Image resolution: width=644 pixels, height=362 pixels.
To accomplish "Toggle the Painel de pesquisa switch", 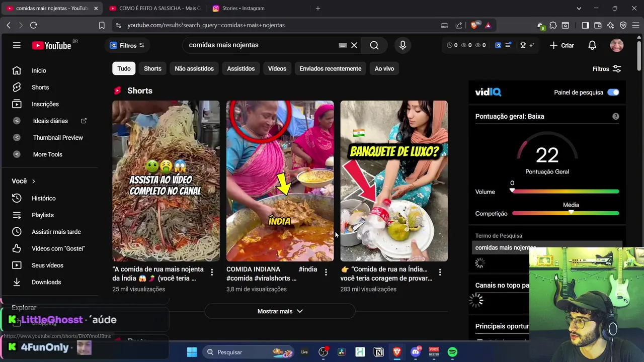I will pos(613,93).
